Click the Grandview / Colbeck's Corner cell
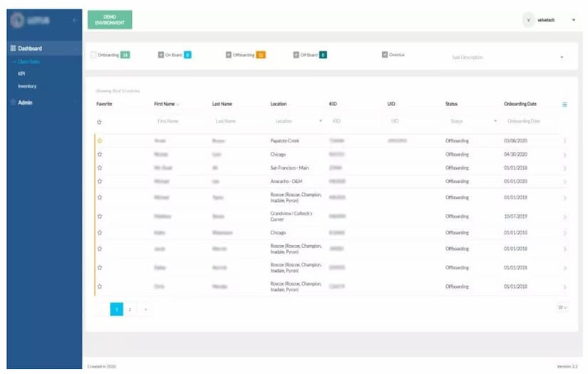The width and height of the screenshot is (588, 374). [x=292, y=217]
